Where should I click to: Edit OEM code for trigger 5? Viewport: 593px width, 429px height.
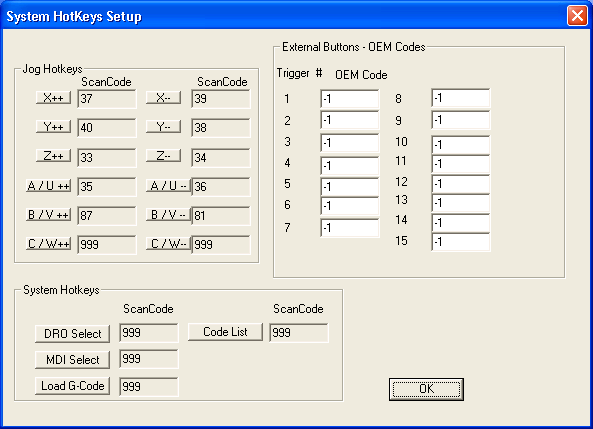(x=349, y=187)
